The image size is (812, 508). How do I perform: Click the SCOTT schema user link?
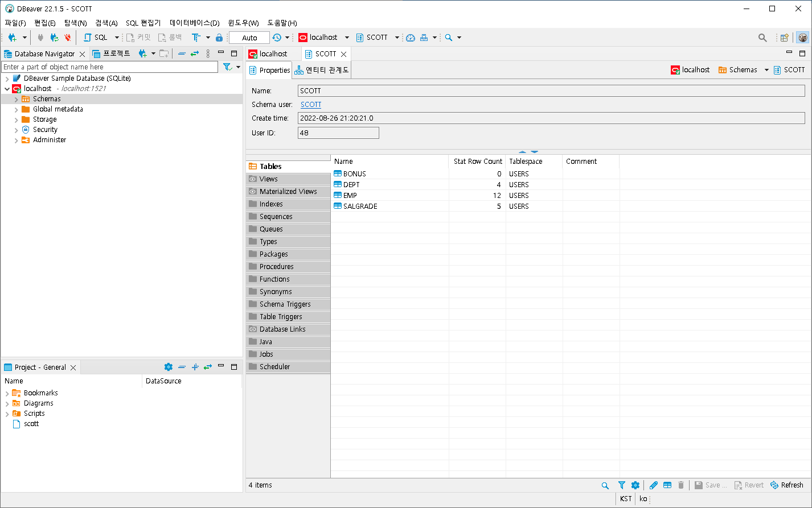[311, 105]
